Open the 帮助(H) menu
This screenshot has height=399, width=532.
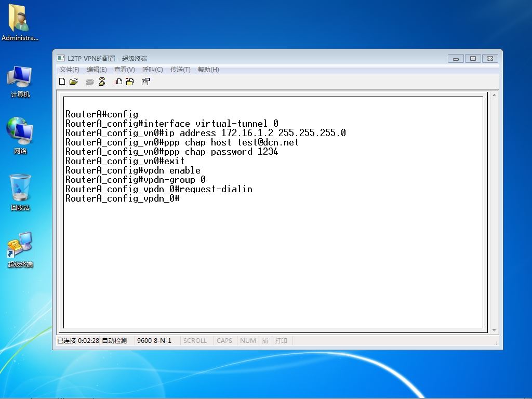(208, 70)
